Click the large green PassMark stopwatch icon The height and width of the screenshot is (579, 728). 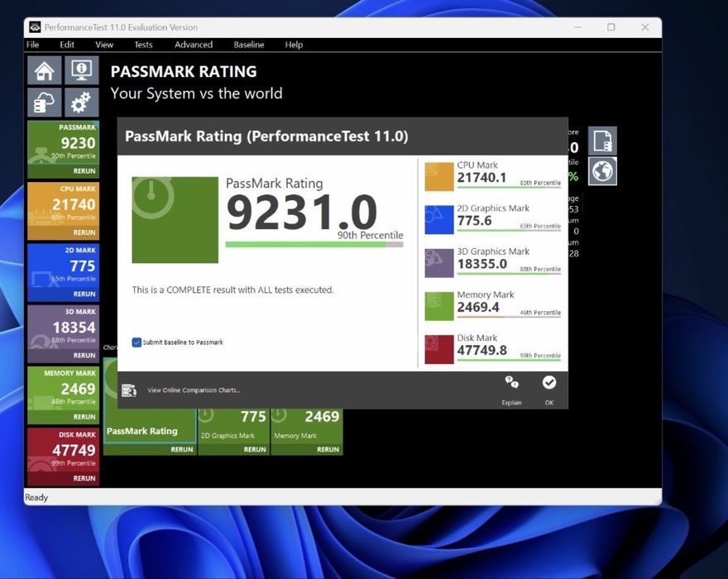(175, 220)
